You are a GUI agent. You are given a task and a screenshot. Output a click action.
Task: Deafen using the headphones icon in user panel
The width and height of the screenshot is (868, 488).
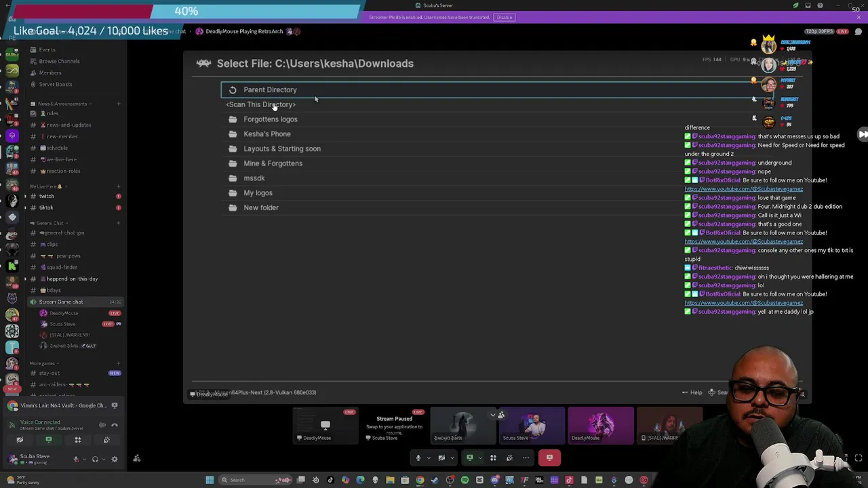(x=95, y=459)
